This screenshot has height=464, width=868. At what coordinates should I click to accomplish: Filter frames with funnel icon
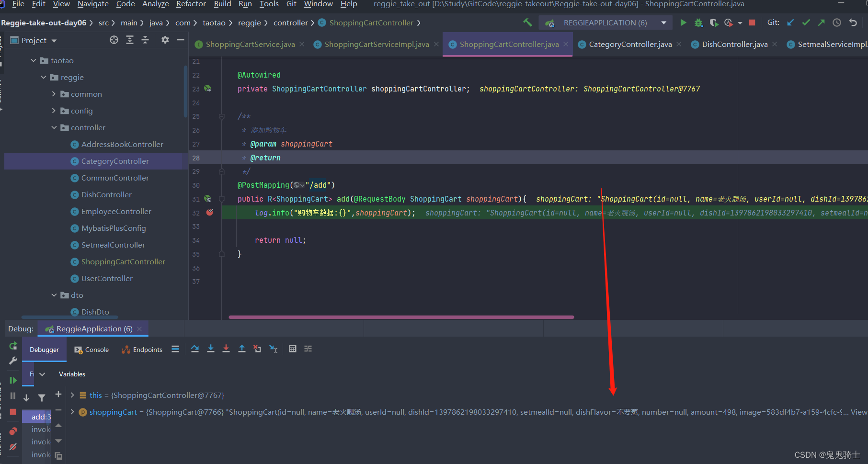point(42,397)
